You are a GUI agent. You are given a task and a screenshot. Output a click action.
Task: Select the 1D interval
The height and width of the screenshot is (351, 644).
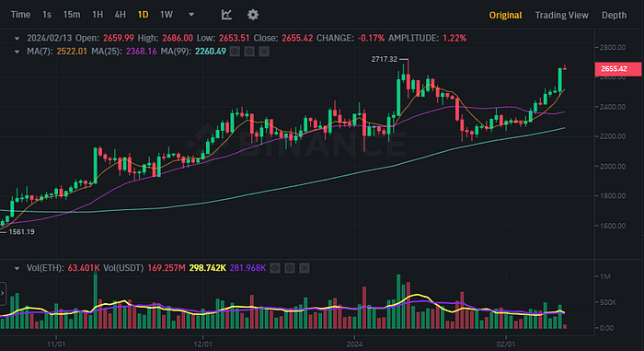[143, 15]
